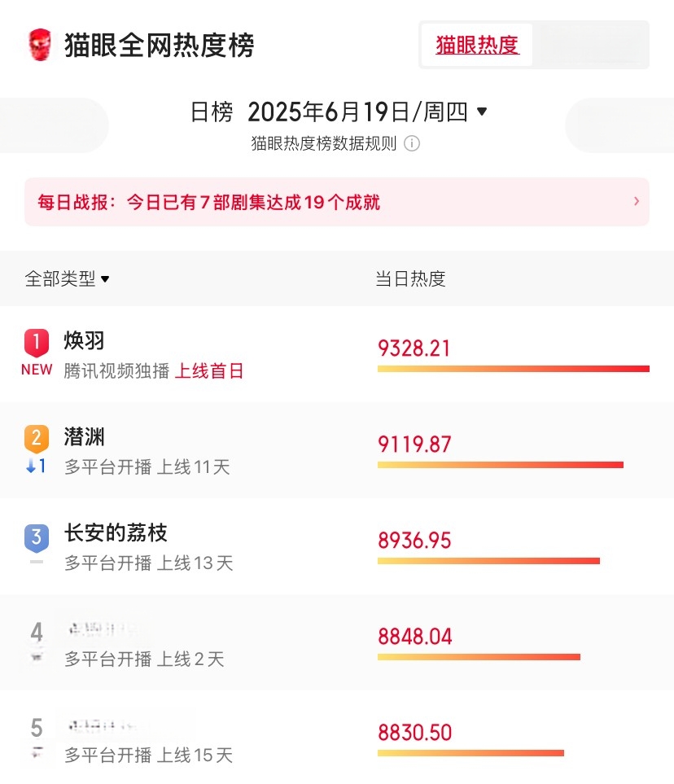Click the red rank 1 badge
Image resolution: width=674 pixels, height=784 pixels.
point(37,343)
